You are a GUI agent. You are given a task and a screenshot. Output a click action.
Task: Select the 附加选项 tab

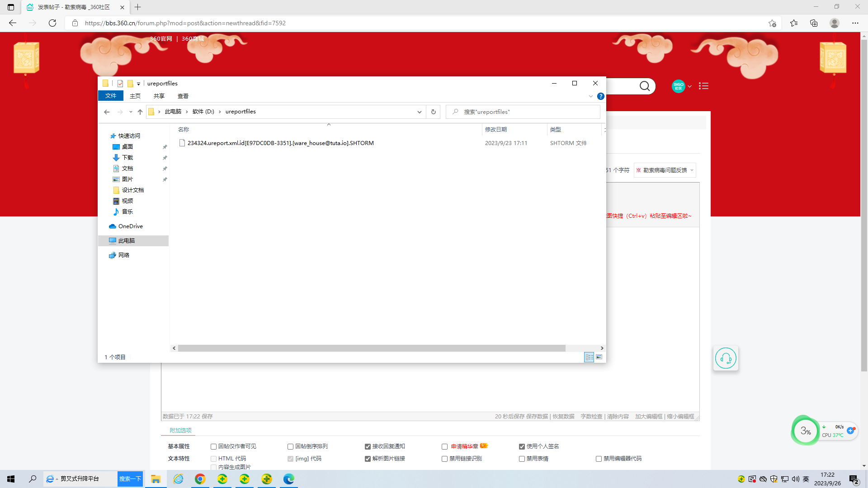180,430
